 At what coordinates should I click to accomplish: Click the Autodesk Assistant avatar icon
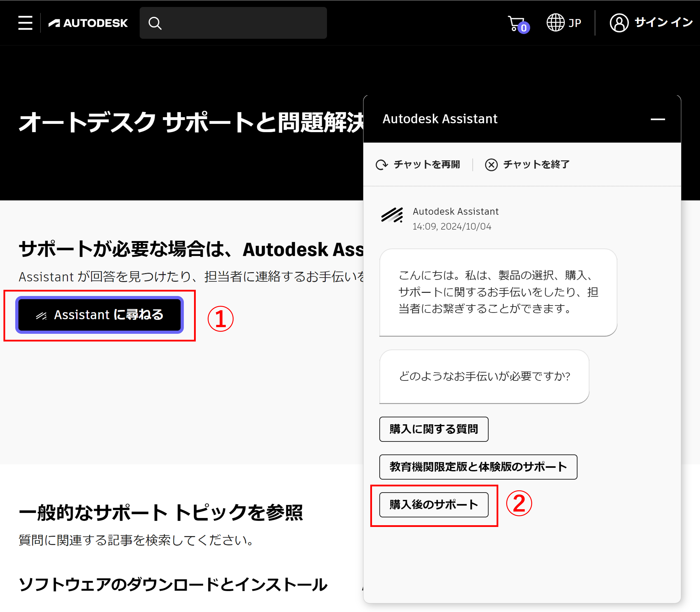tap(392, 215)
